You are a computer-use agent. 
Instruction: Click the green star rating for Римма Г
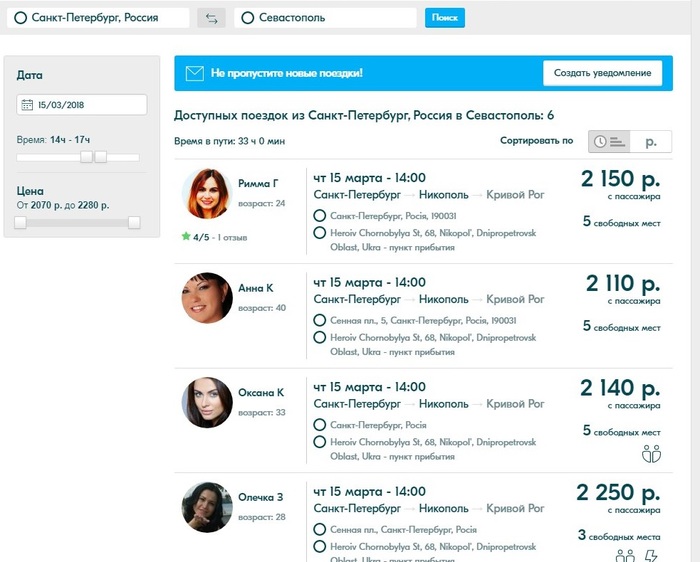coord(186,237)
